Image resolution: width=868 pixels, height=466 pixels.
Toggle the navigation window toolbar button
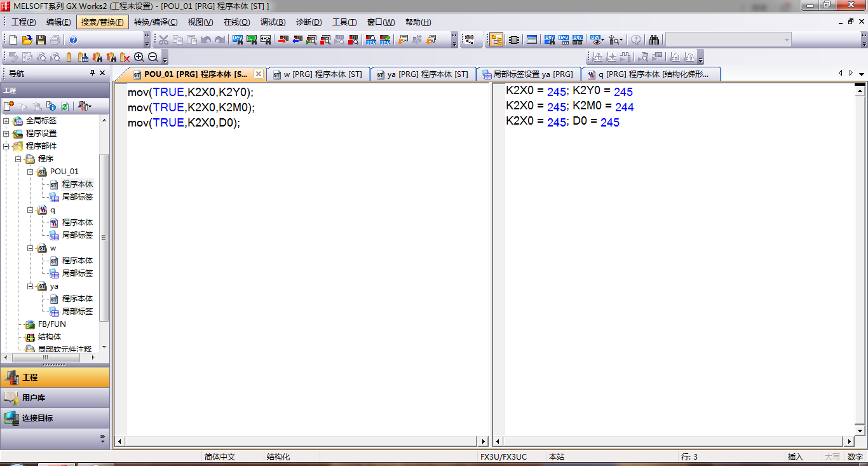(x=496, y=39)
